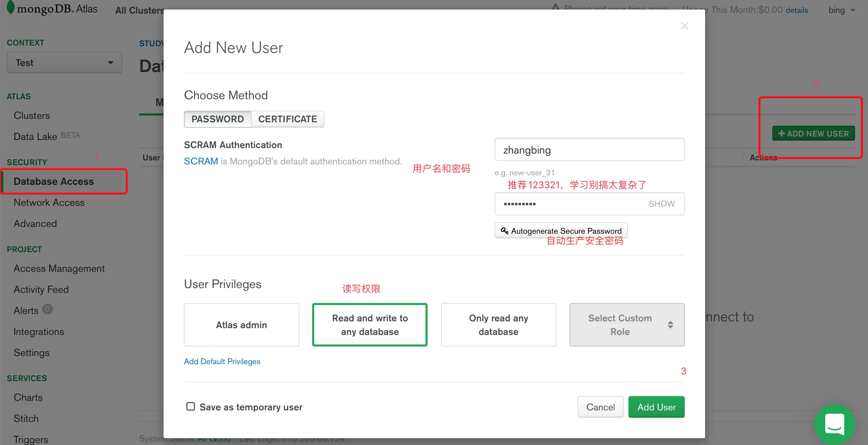Click the plus icon on ADD NEW USER

[x=781, y=133]
